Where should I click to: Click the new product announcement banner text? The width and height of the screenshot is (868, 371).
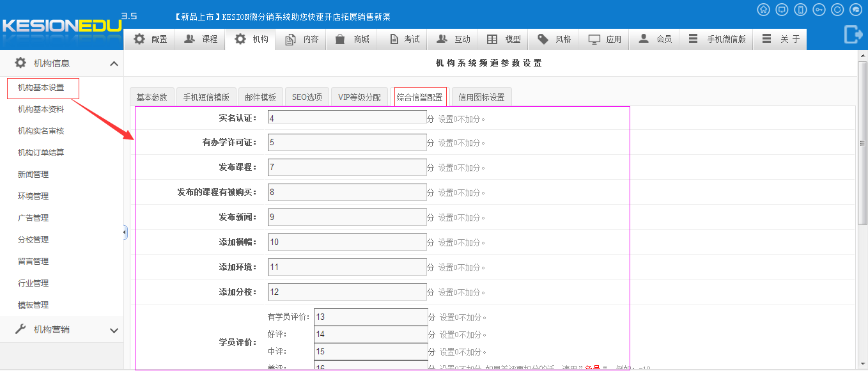click(x=282, y=17)
